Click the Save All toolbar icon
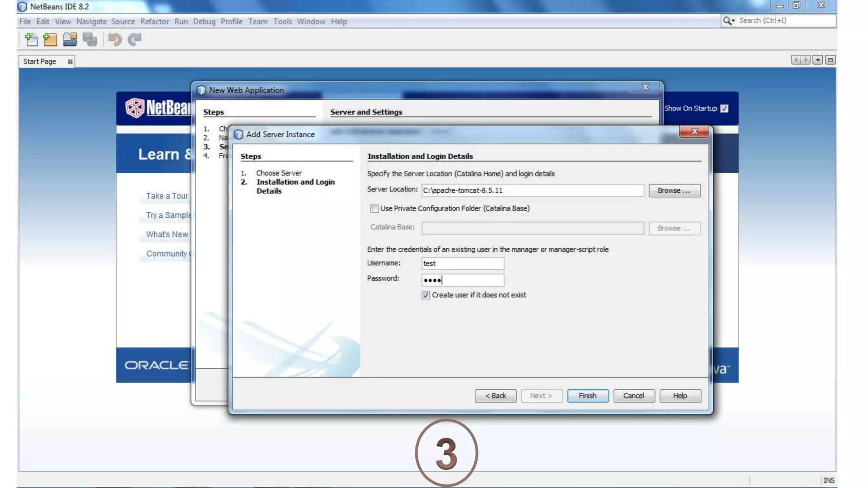Image resolution: width=868 pixels, height=488 pixels. tap(90, 39)
